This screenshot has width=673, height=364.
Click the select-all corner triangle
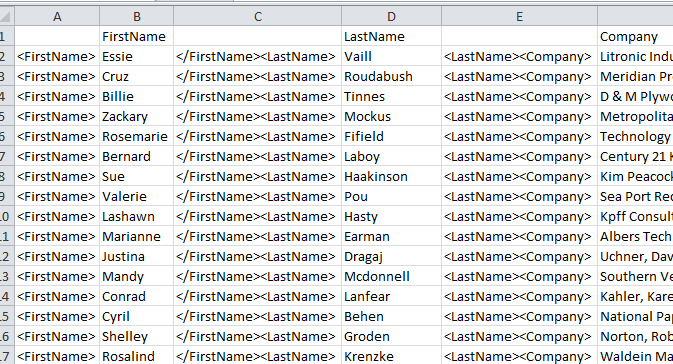pyautogui.click(x=6, y=16)
